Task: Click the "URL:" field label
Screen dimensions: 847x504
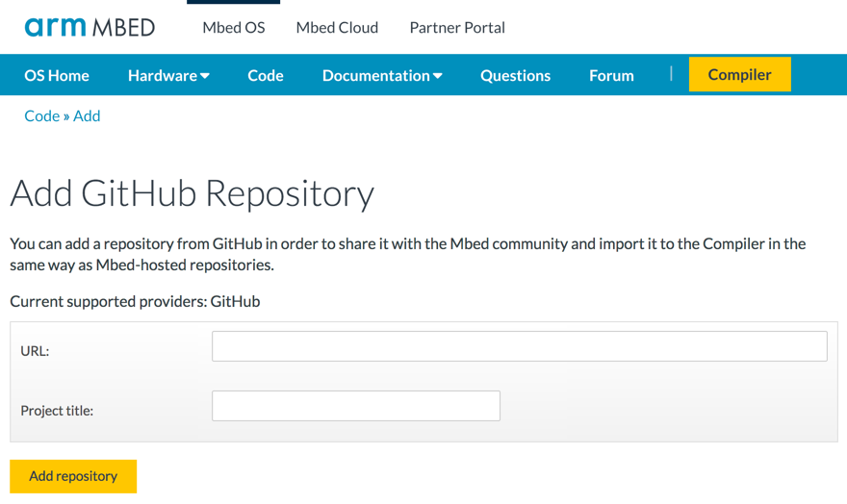Action: tap(35, 351)
